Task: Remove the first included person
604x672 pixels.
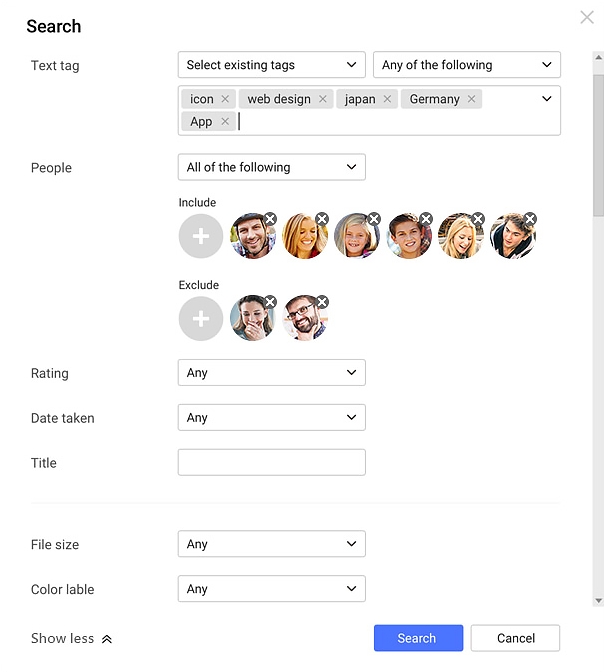Action: pos(270,219)
